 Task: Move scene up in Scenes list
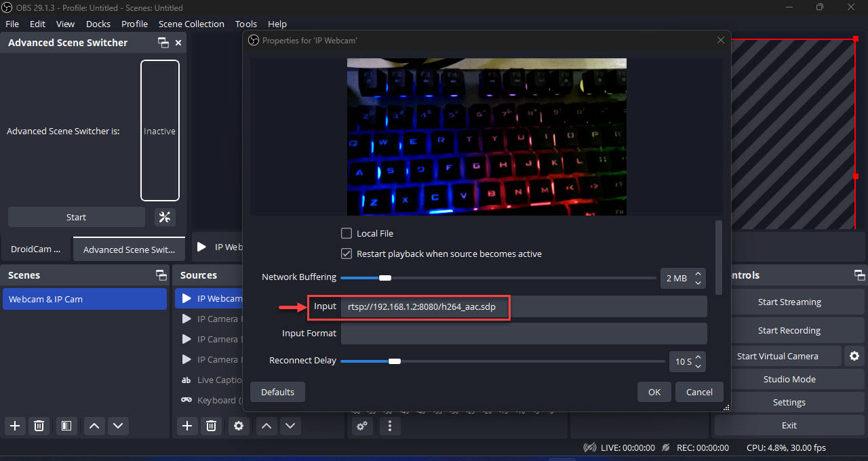[94, 426]
